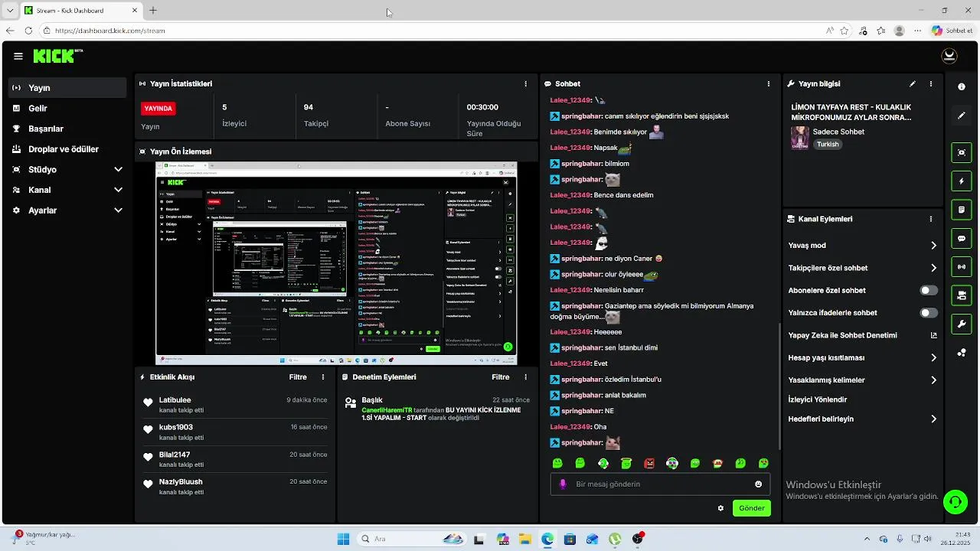Click the three-dots layout icon at sidebar bottom
This screenshot has width=980, height=551.
[x=962, y=353]
